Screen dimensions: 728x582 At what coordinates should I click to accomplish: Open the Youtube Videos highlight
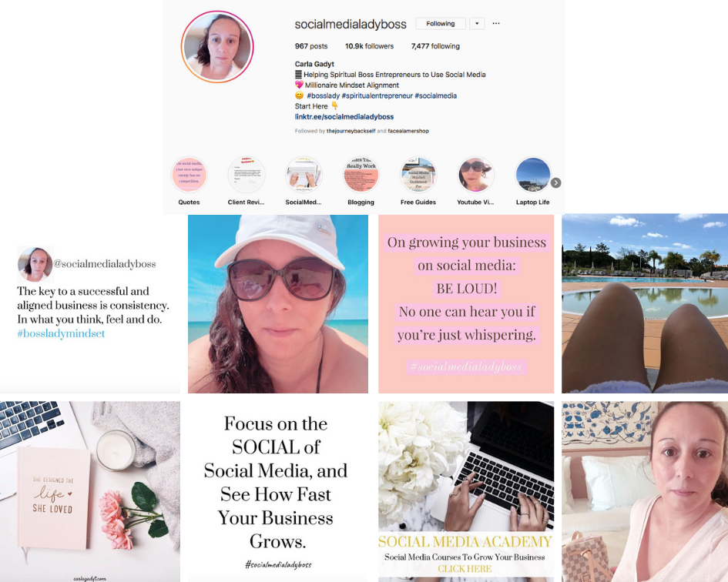[x=475, y=175]
